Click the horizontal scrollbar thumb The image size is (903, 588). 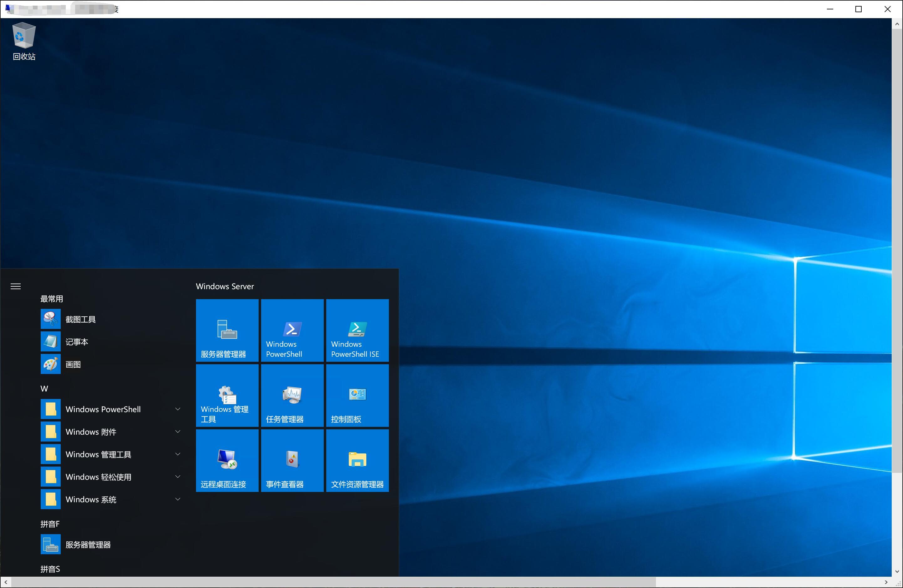click(x=333, y=582)
